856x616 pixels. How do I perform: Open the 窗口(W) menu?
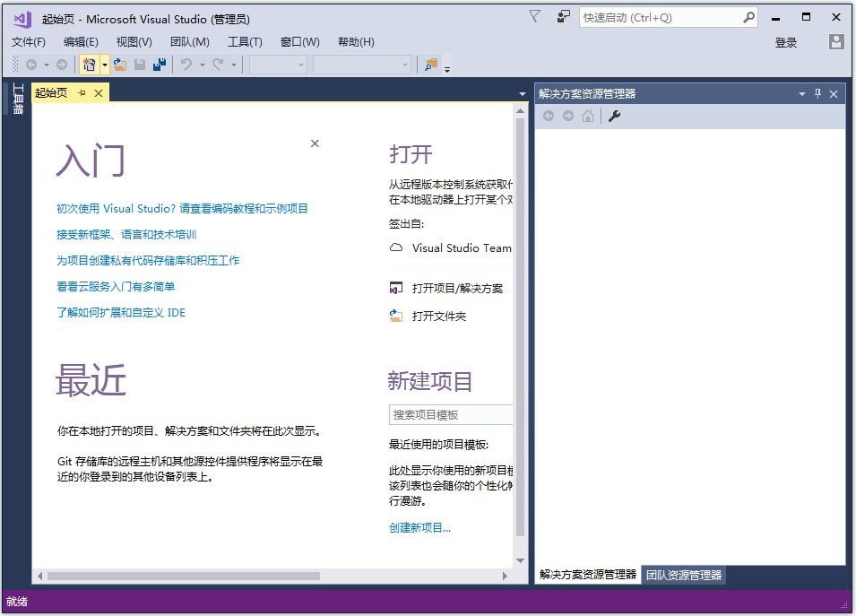tap(299, 42)
